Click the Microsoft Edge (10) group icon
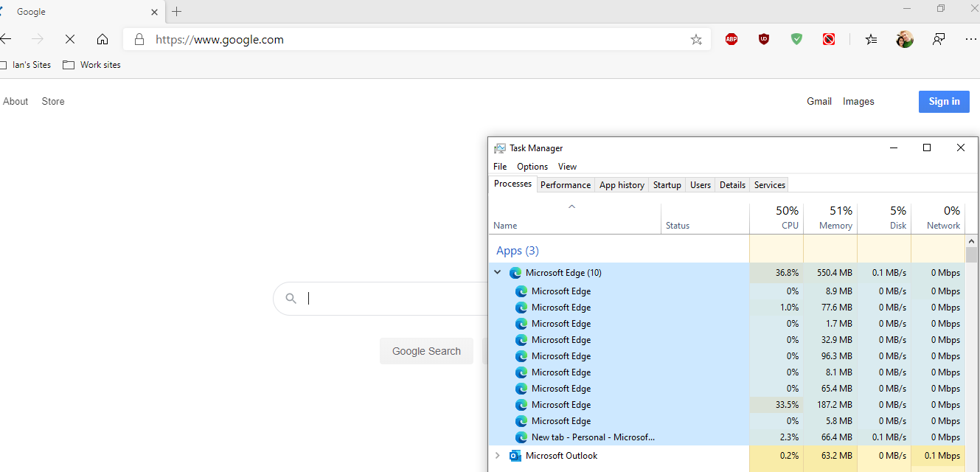Screen dimensions: 980x472 coord(515,273)
